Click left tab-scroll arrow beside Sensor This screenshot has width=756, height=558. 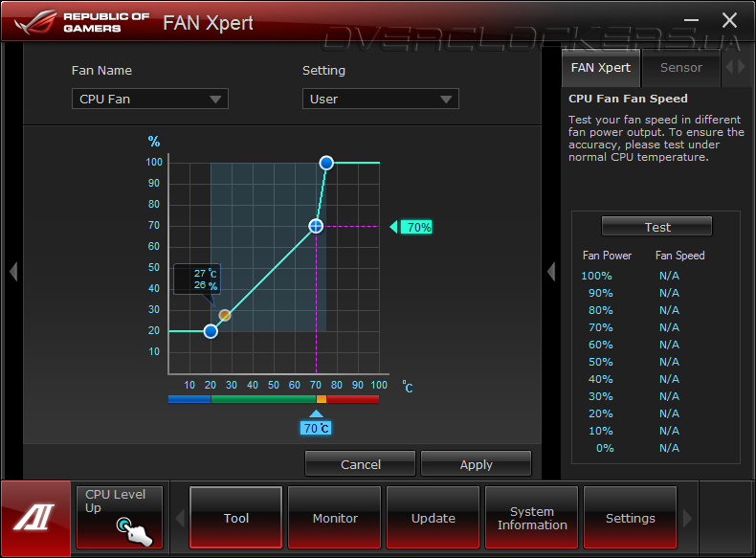pyautogui.click(x=729, y=67)
